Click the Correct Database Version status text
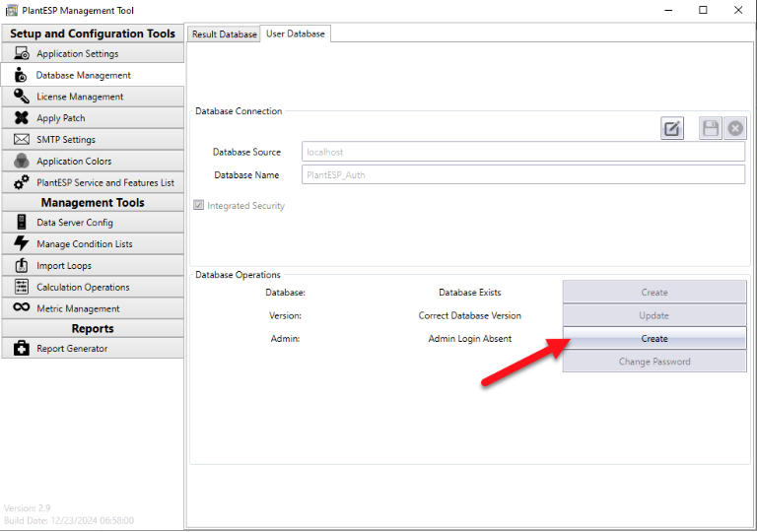This screenshot has width=757, height=532. (x=470, y=315)
